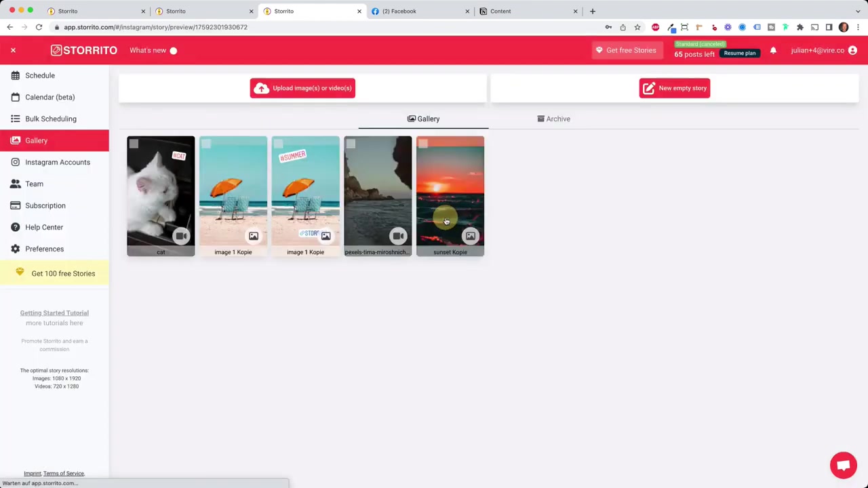The height and width of the screenshot is (488, 868).
Task: Open the julian+4@vire.co account menu
Action: (824, 50)
